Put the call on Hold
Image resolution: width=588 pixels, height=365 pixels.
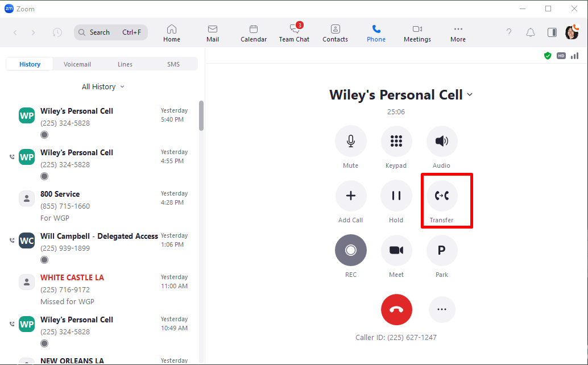tap(396, 196)
